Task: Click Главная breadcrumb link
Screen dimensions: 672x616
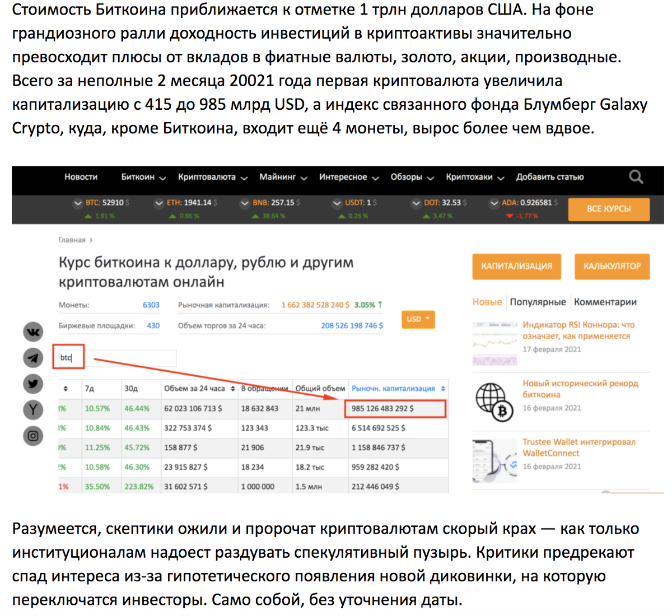Action: [72, 240]
